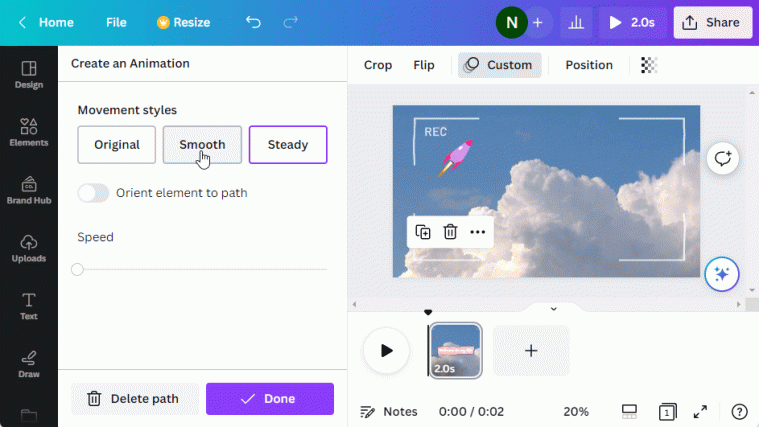Open the Draw tool panel

point(29,364)
